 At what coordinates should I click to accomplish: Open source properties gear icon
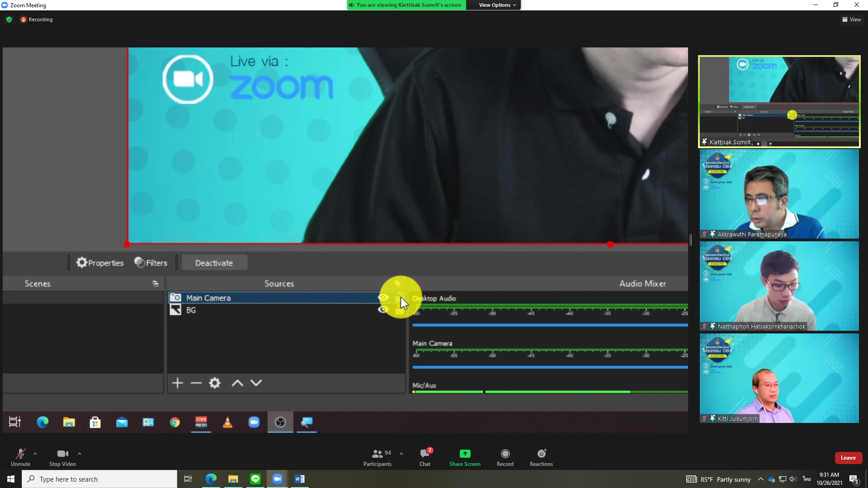point(215,383)
